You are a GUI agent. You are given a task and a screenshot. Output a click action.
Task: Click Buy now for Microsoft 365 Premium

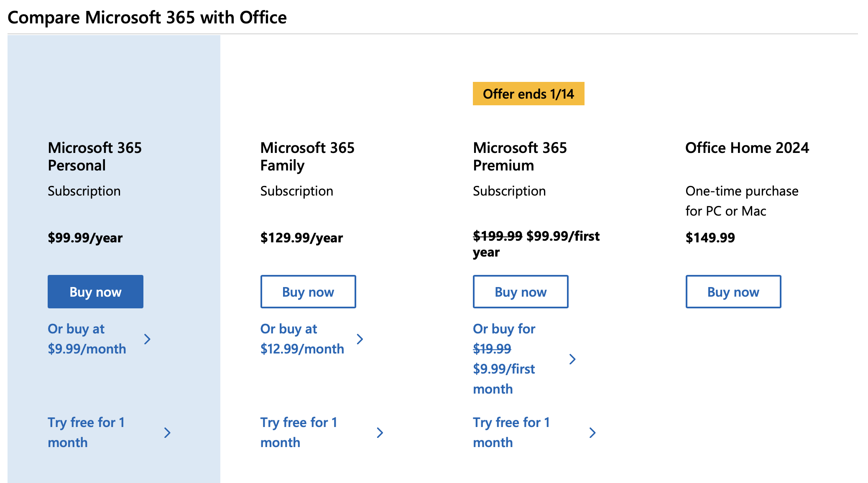click(x=521, y=292)
